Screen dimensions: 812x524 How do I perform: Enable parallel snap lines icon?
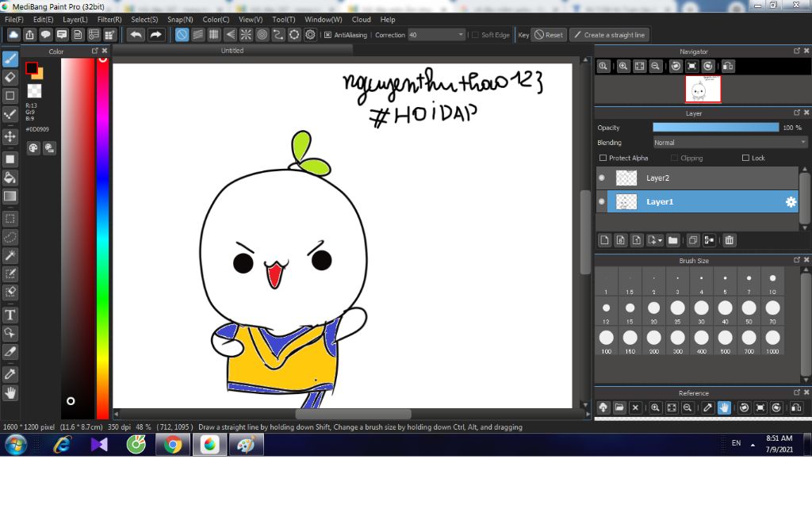tap(197, 35)
